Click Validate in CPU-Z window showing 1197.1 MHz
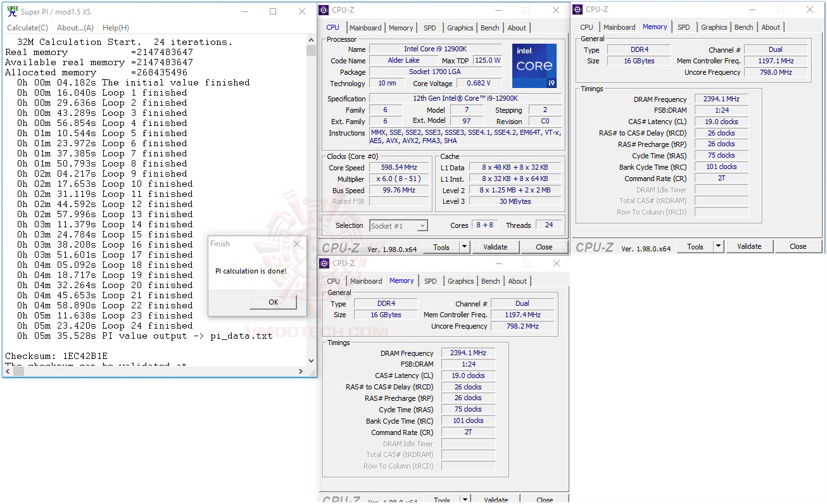Screen dimensions: 827x504 [749, 247]
